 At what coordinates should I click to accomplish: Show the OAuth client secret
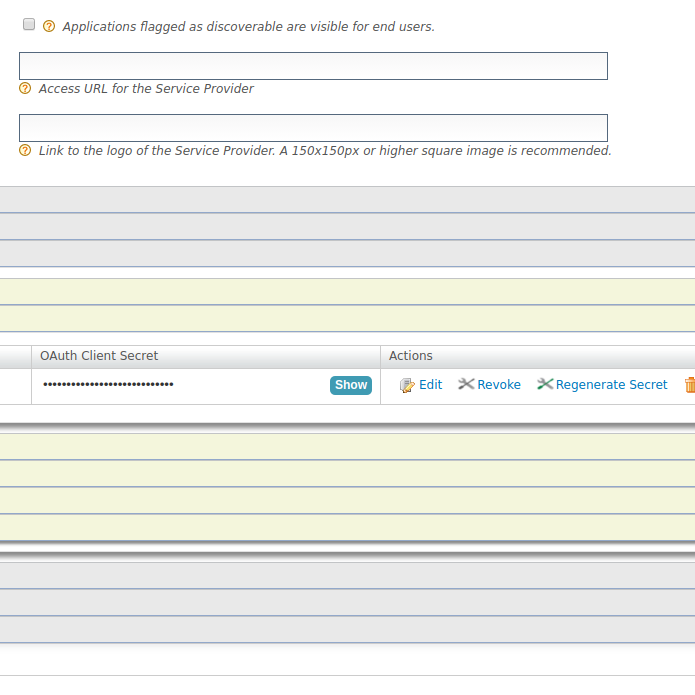(x=351, y=385)
